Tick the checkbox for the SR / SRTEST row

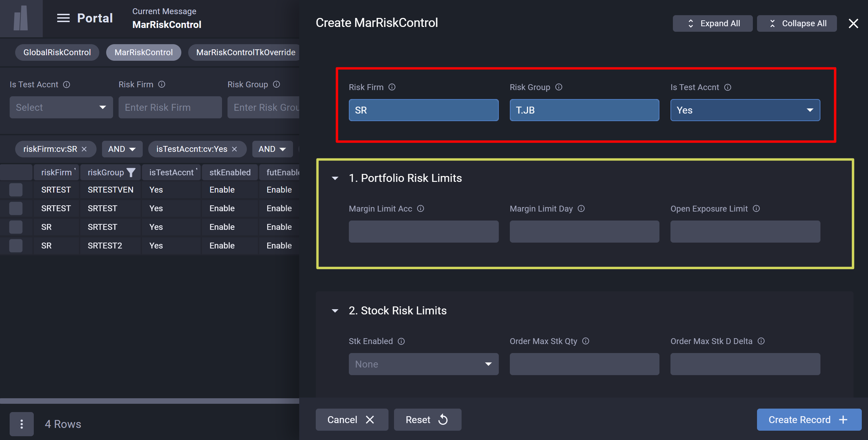tap(16, 227)
